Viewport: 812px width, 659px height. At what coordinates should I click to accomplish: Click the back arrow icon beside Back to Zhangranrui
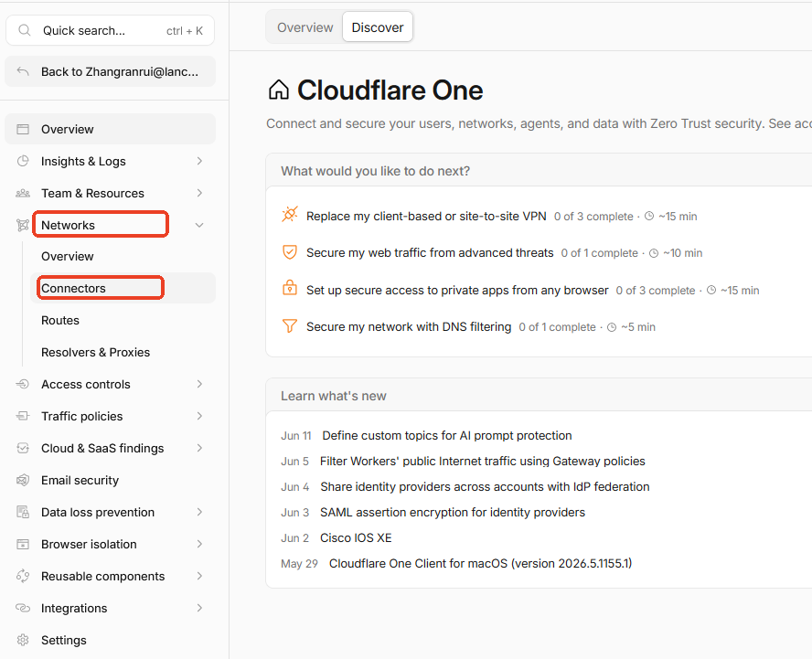pyautogui.click(x=23, y=71)
